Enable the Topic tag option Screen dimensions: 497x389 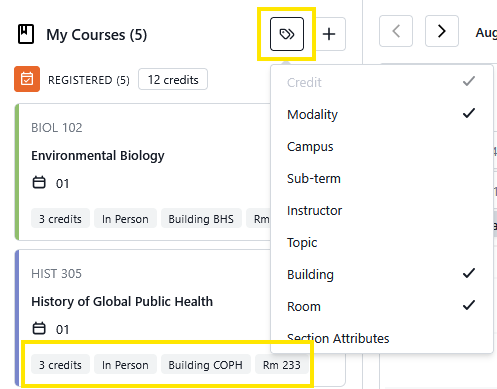tap(382, 242)
